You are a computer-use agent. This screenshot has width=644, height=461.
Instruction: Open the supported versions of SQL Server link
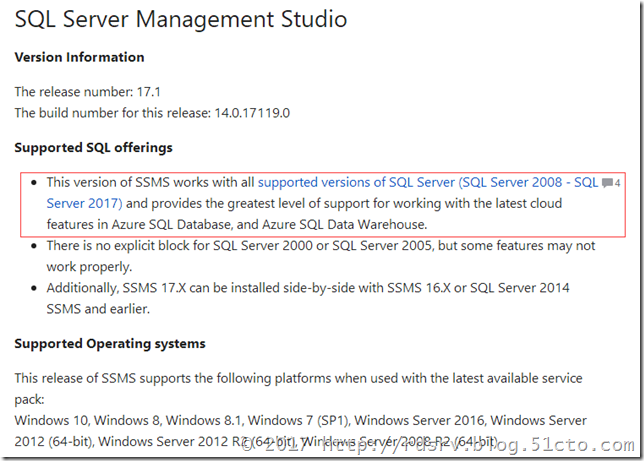428,182
